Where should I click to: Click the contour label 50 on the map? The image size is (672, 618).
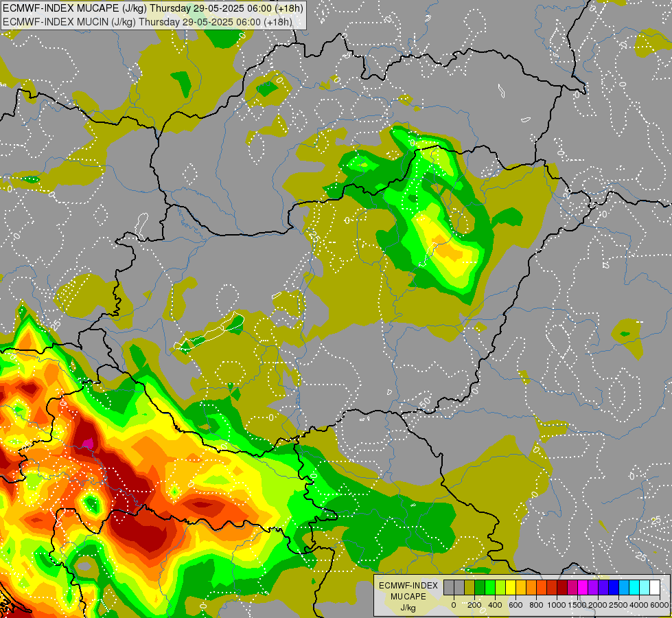[x=425, y=402]
